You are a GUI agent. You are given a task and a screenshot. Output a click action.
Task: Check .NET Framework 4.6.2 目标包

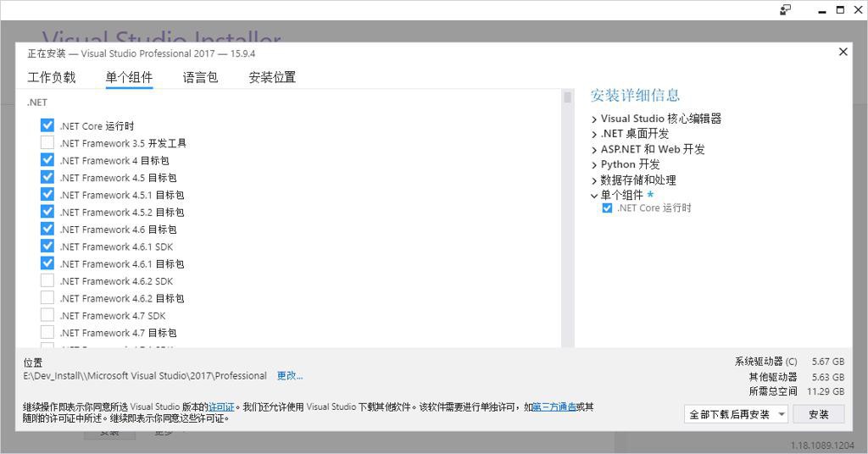(x=47, y=297)
